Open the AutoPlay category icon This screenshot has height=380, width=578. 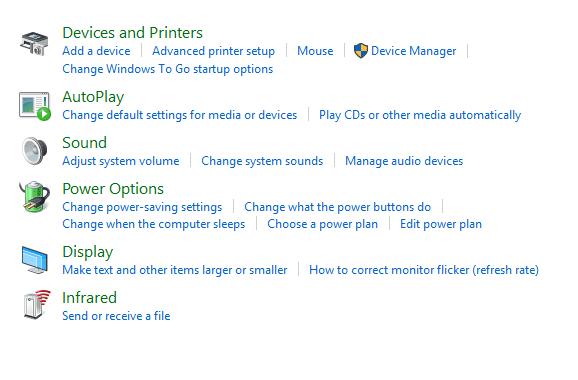coord(35,106)
